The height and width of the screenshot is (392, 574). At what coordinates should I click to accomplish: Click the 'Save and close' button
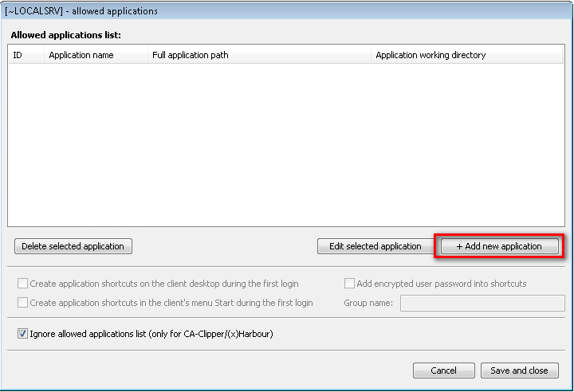click(519, 370)
